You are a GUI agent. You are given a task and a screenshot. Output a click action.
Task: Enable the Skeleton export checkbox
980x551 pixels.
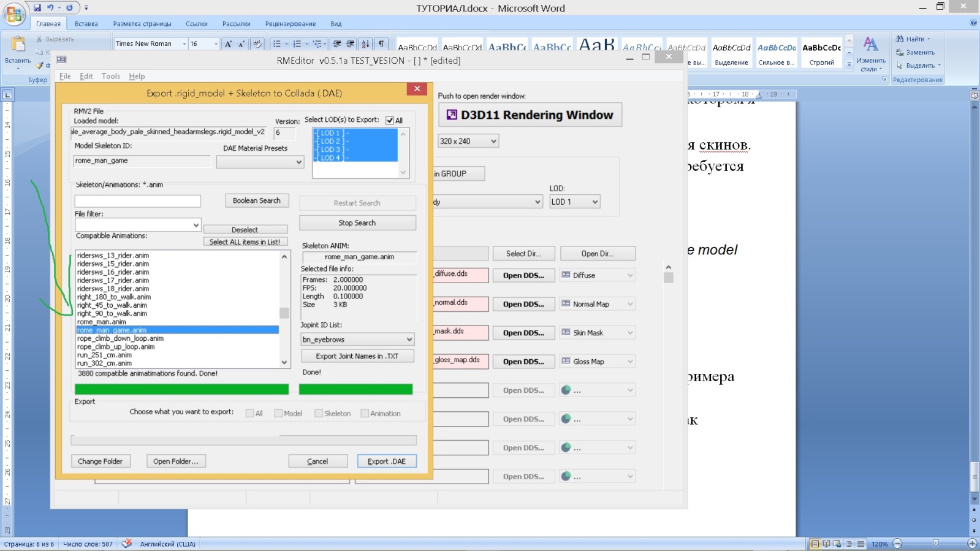click(x=319, y=414)
